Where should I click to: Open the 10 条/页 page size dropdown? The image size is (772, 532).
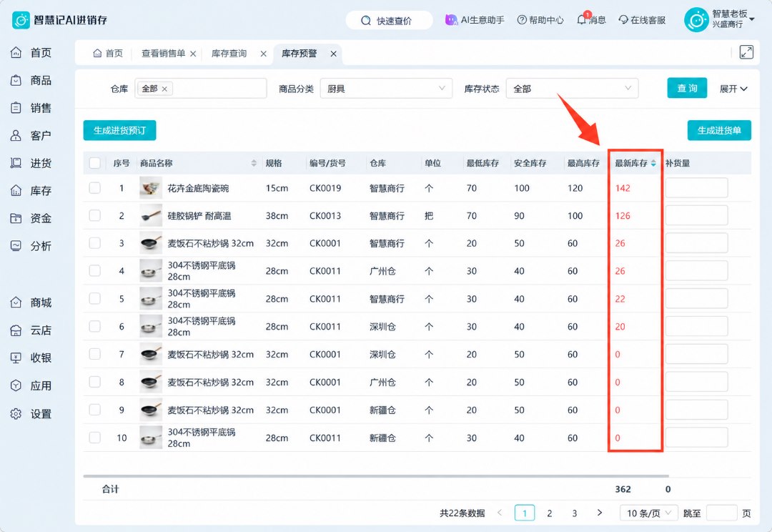[x=649, y=513]
